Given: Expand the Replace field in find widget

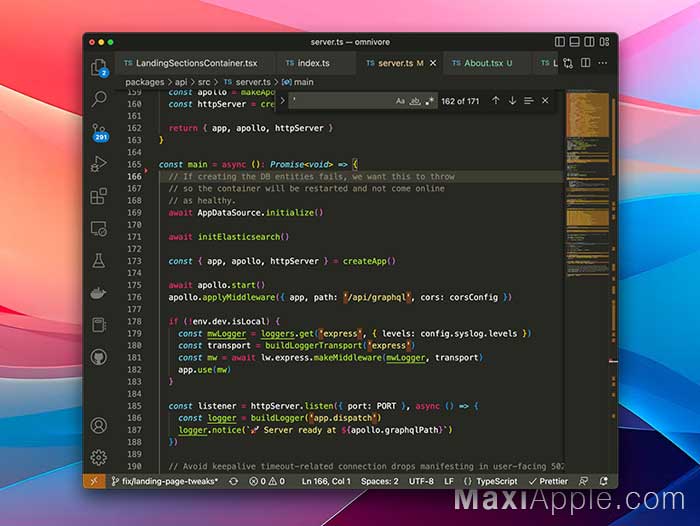Looking at the screenshot, I should pos(282,101).
